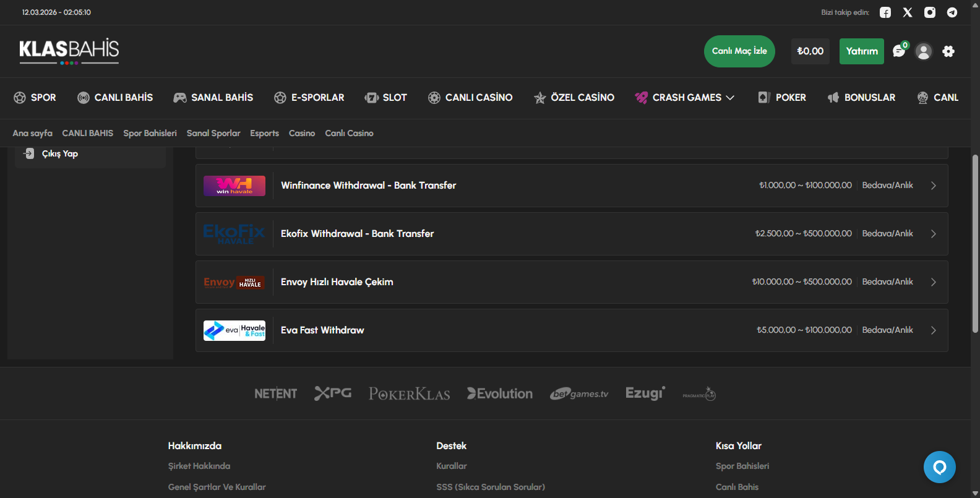
Task: Open the X (Twitter) social icon
Action: 908,12
